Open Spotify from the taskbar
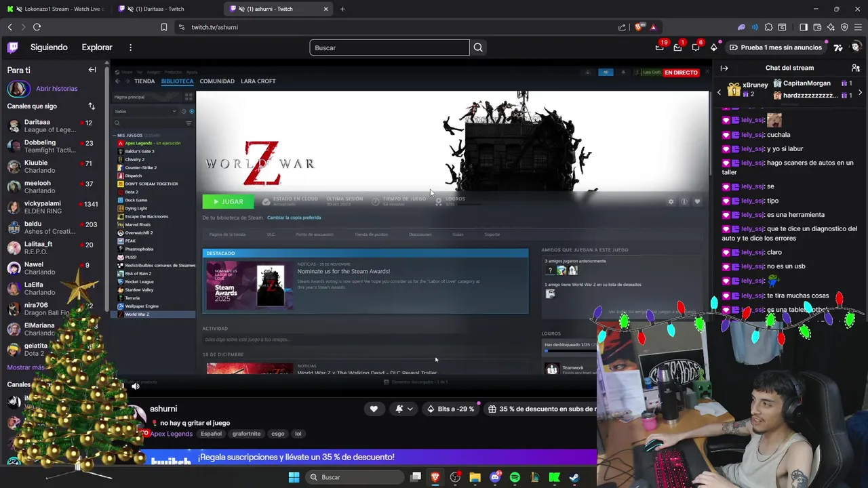 pyautogui.click(x=515, y=477)
